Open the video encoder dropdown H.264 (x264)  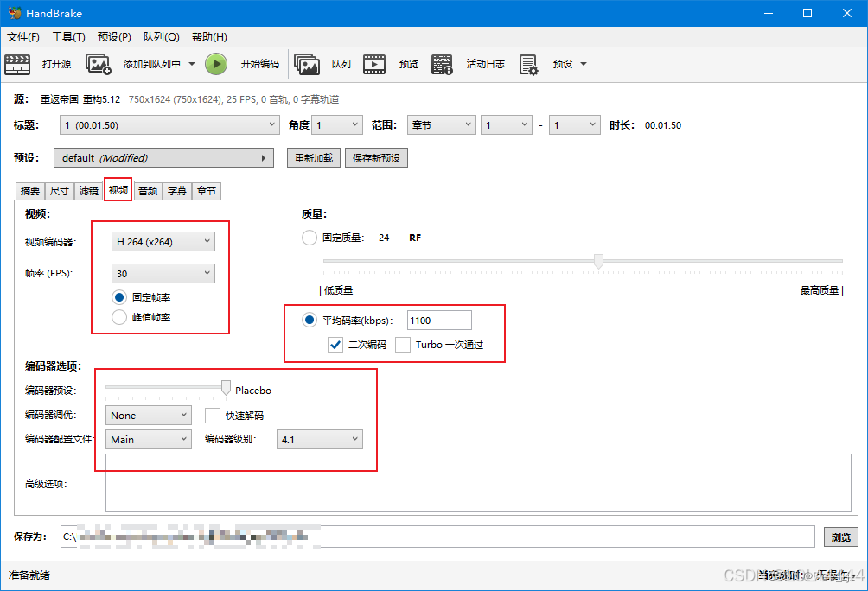pos(163,242)
